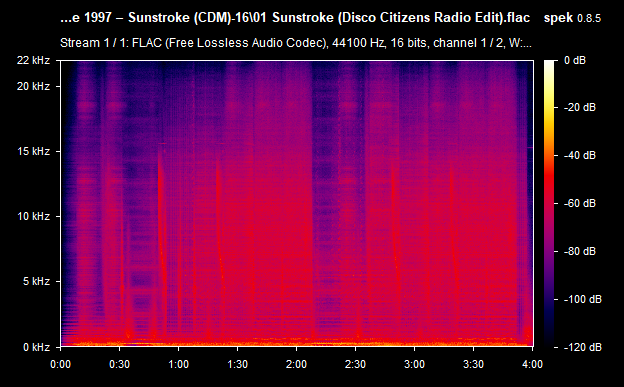Viewport: 624px width, 387px height.
Task: Click the spek 0.8.5 version label
Action: [x=572, y=18]
